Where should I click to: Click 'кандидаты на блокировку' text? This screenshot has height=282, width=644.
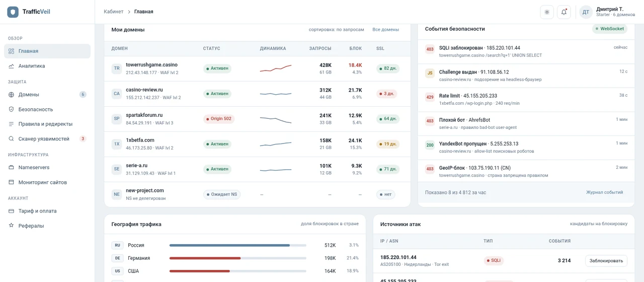599,224
